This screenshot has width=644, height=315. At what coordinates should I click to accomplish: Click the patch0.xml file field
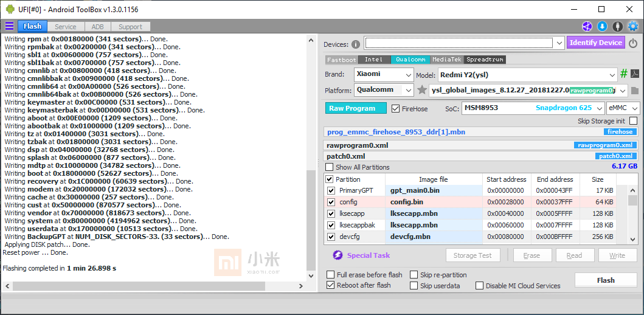481,156
